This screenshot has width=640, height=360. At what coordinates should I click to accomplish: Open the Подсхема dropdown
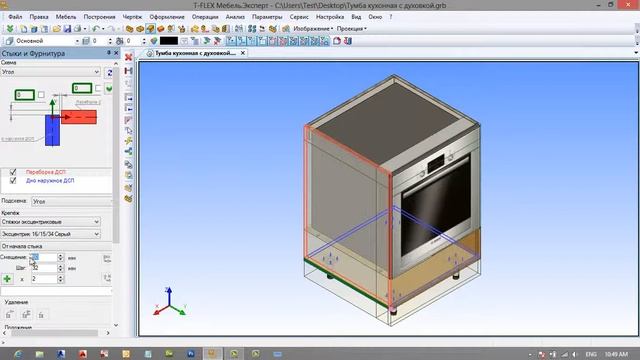[72, 201]
